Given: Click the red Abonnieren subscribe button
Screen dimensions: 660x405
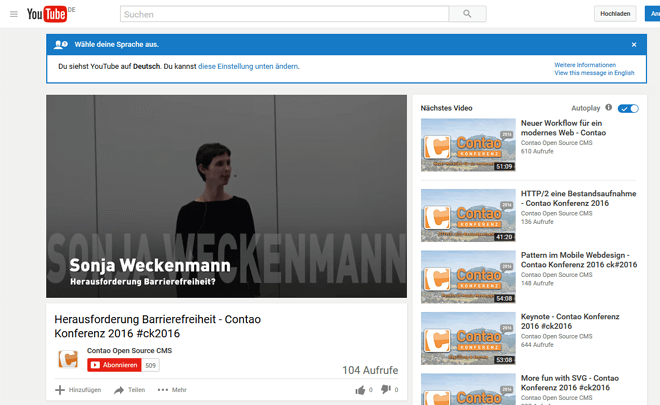Looking at the screenshot, I should pyautogui.click(x=114, y=365).
